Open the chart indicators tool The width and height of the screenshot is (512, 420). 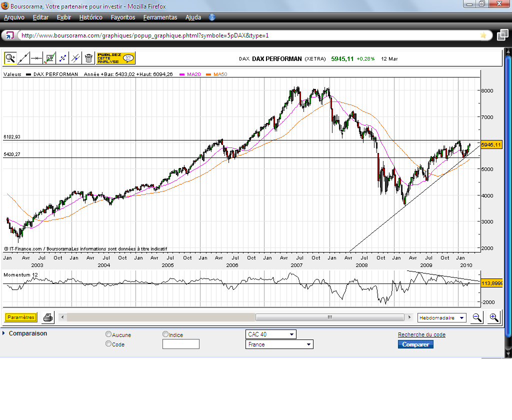(49, 58)
